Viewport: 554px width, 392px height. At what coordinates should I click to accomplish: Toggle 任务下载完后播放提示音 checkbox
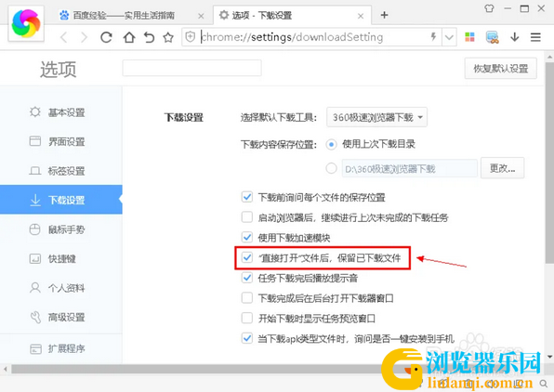click(247, 278)
